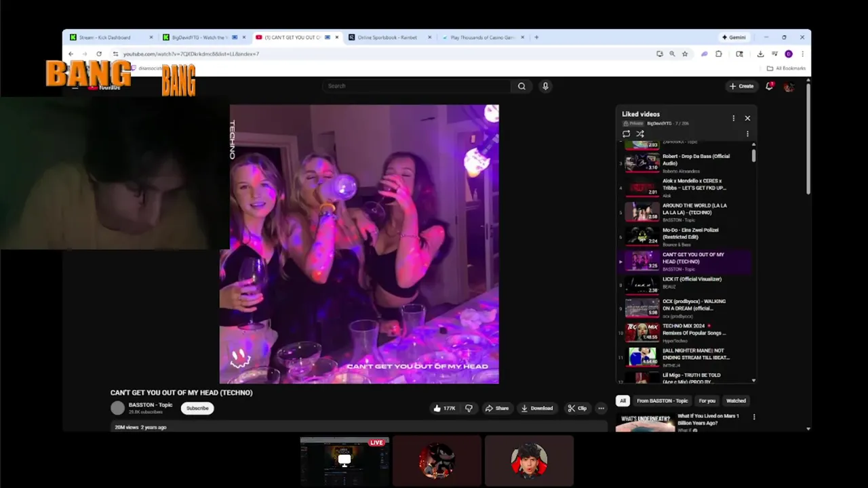868x488 pixels.
Task: Open browser extensions puzzle icon
Action: pos(719,54)
